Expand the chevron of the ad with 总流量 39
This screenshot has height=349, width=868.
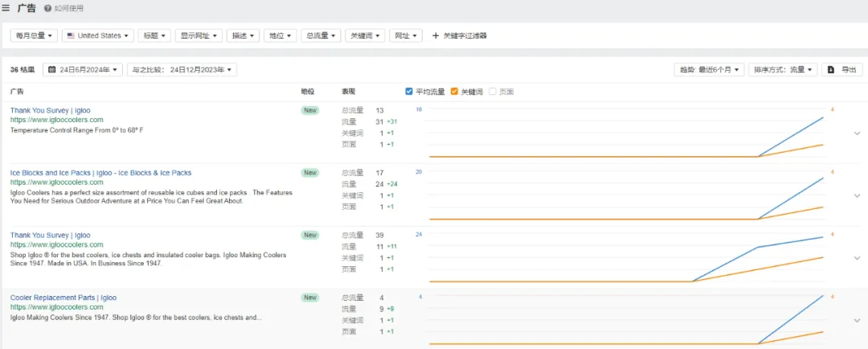857,258
